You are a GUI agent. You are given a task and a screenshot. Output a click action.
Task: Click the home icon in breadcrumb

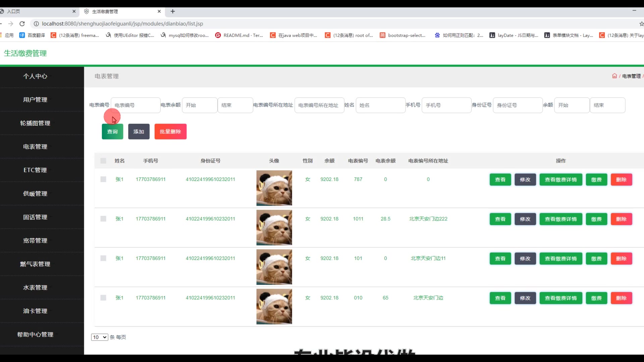click(x=614, y=76)
